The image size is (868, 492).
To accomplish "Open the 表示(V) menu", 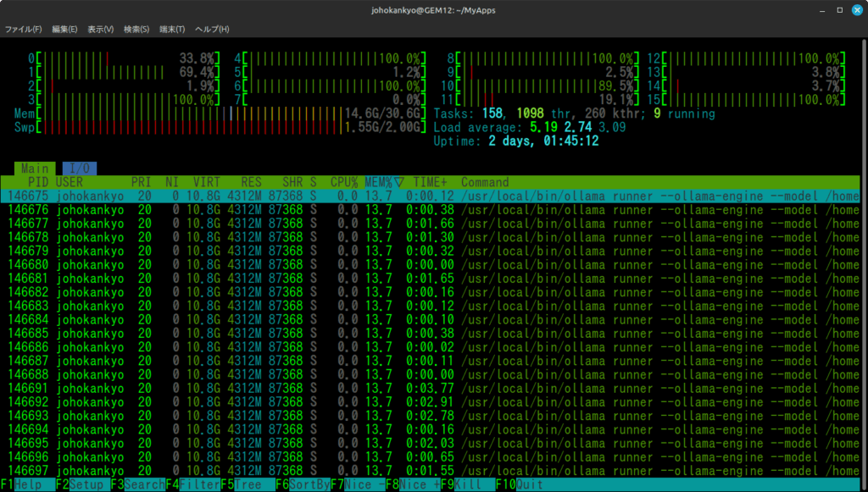I will point(100,29).
